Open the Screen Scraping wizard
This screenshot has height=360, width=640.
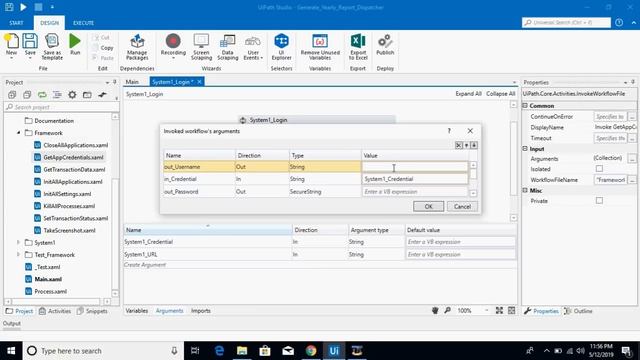click(x=201, y=47)
